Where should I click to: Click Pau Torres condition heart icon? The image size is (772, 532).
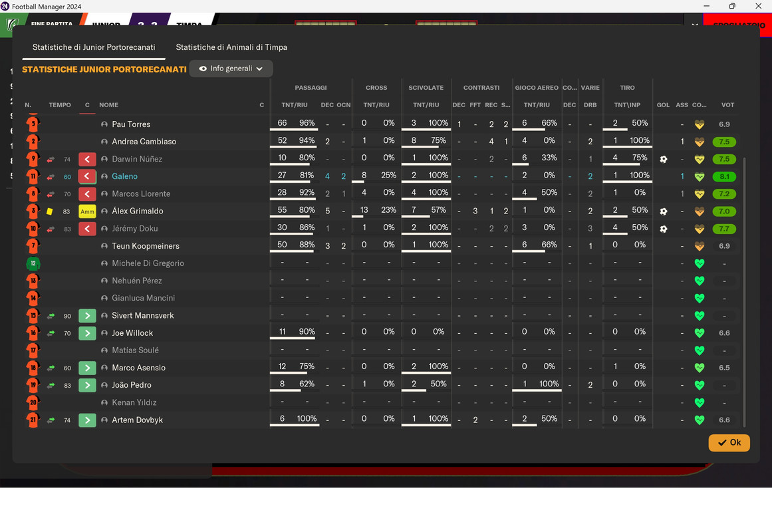point(699,124)
